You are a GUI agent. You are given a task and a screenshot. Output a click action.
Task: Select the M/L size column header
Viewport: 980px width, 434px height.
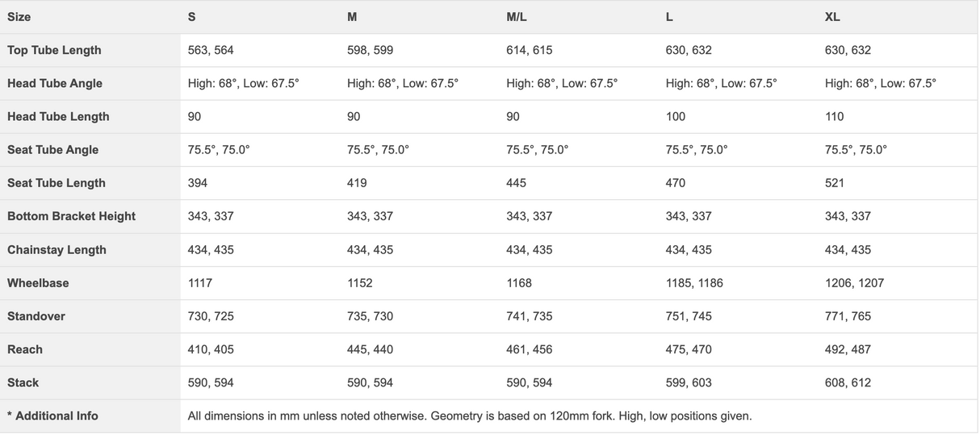tap(517, 17)
